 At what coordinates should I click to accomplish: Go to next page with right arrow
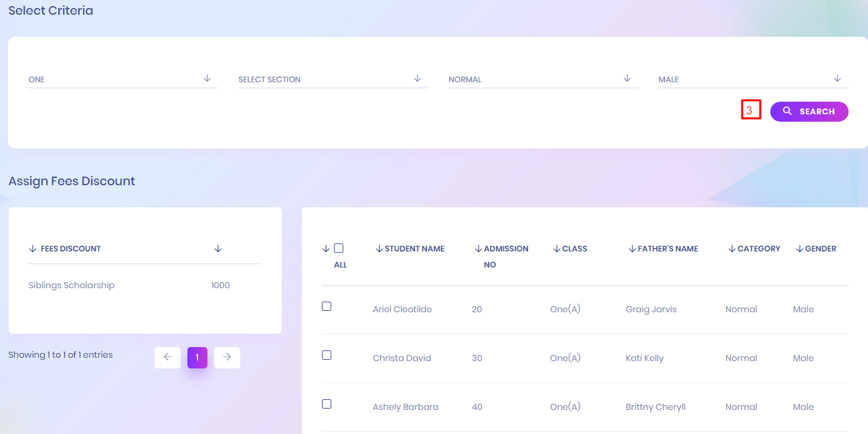pos(227,357)
